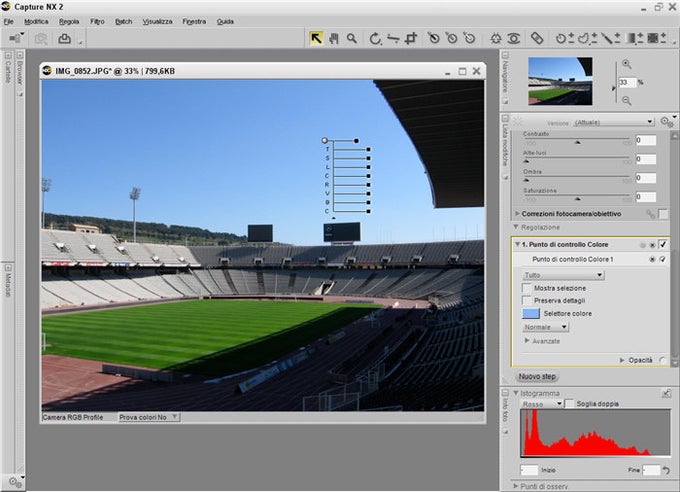Open the Finestra menu
Screen dimensions: 680x492
194,21
